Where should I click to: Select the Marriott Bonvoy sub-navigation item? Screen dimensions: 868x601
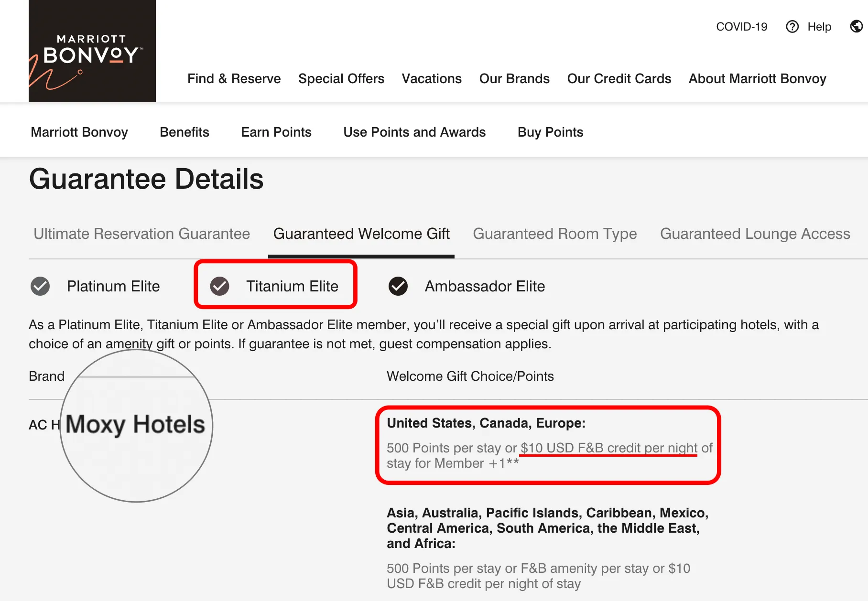point(79,132)
